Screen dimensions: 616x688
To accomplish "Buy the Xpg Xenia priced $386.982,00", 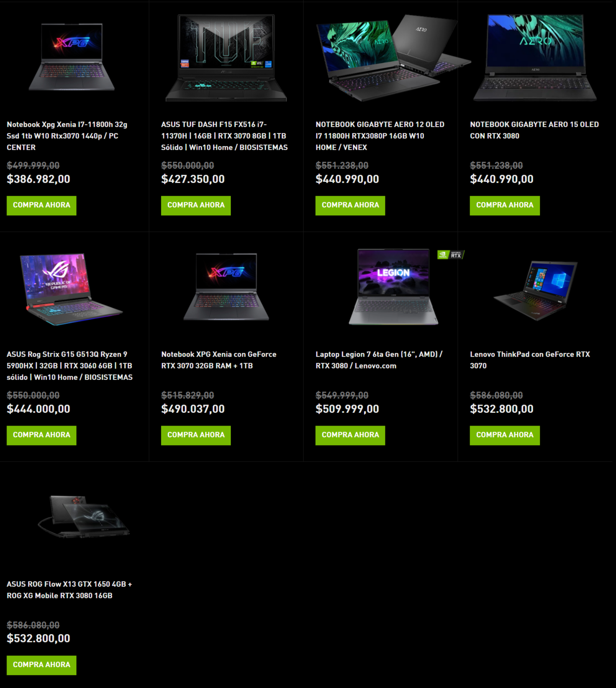I will click(x=41, y=205).
